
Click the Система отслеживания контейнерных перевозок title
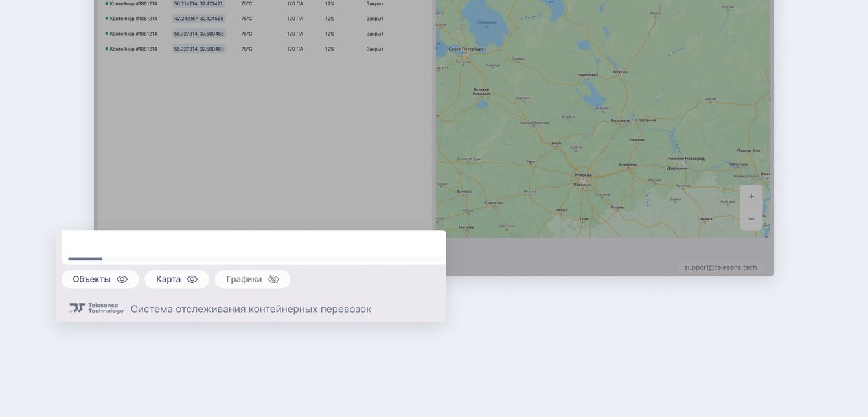[251, 309]
